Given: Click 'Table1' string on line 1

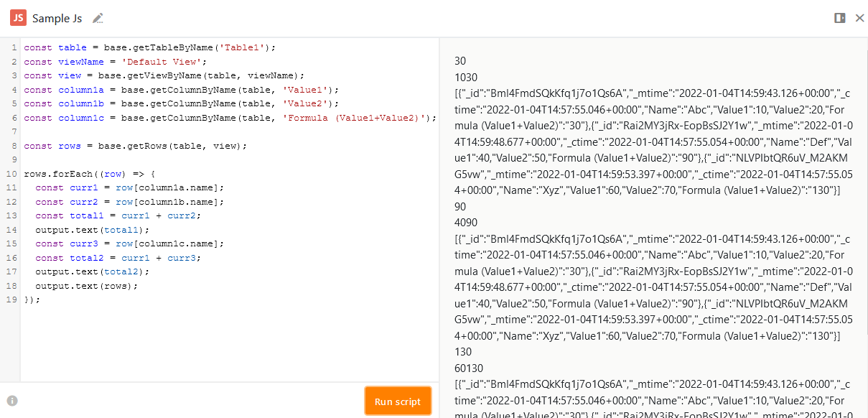Looking at the screenshot, I should click(x=244, y=47).
